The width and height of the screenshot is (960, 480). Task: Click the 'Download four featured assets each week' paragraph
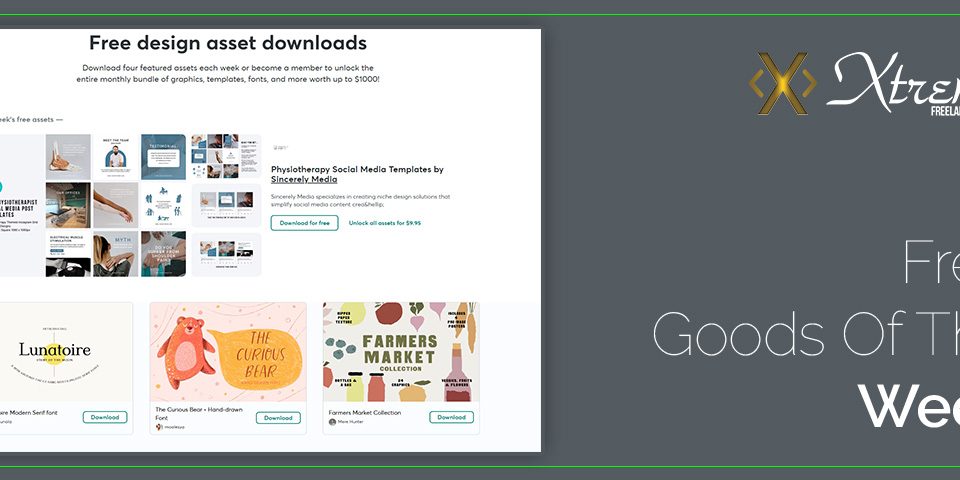(228, 73)
